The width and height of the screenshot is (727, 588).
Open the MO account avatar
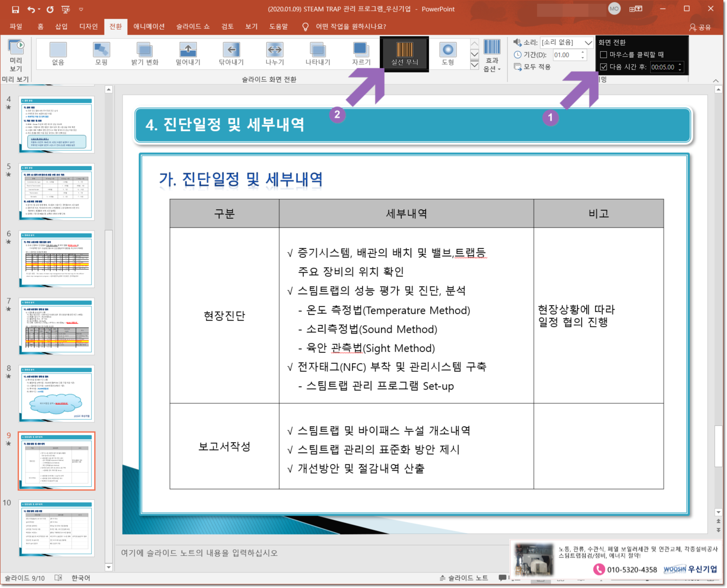pos(614,9)
